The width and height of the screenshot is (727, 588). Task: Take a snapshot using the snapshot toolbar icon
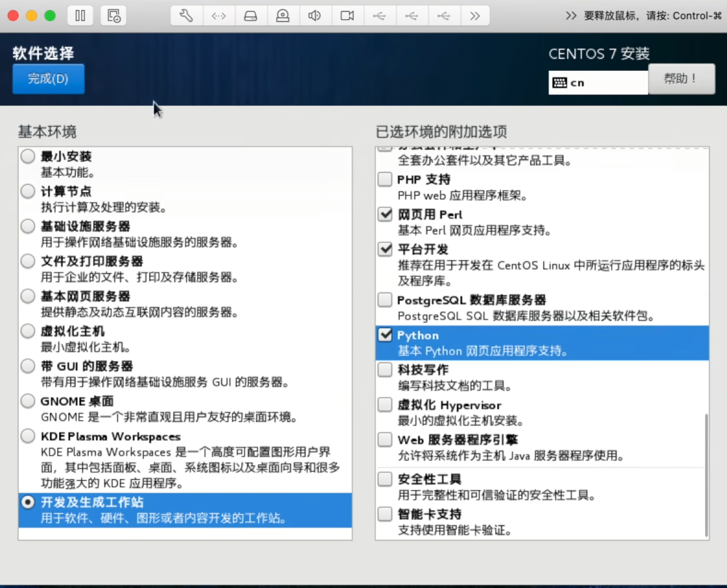tap(113, 15)
